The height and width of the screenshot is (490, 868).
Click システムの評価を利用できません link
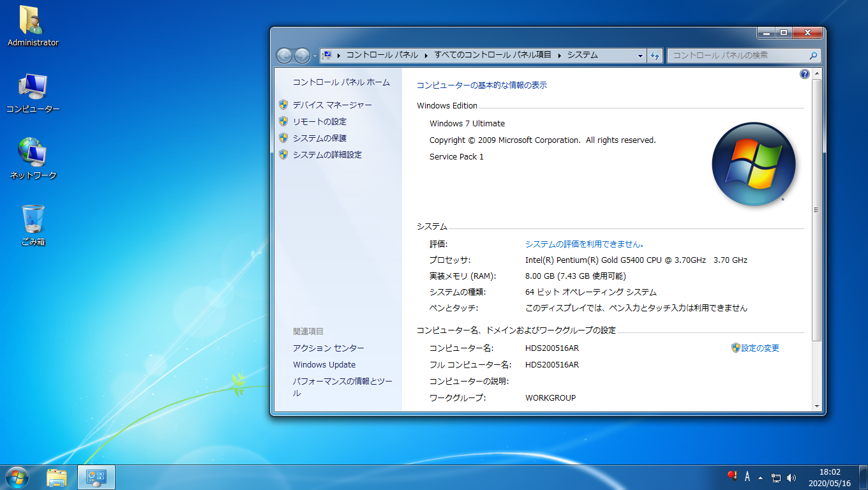pos(585,244)
